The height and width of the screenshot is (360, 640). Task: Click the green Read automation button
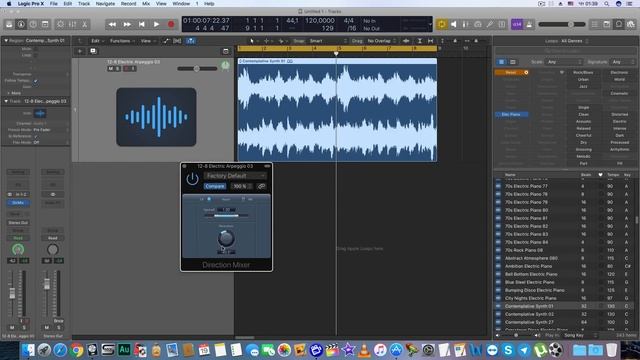pos(18,238)
